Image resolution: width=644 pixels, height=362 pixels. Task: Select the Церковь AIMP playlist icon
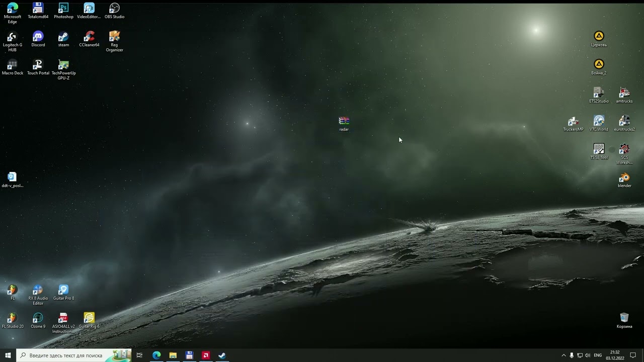(x=599, y=39)
